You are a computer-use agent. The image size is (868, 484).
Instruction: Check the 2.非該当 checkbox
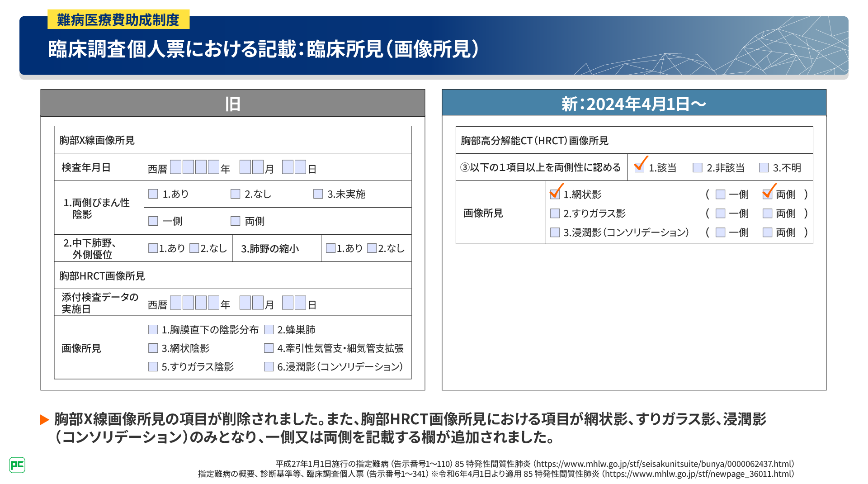(x=698, y=168)
